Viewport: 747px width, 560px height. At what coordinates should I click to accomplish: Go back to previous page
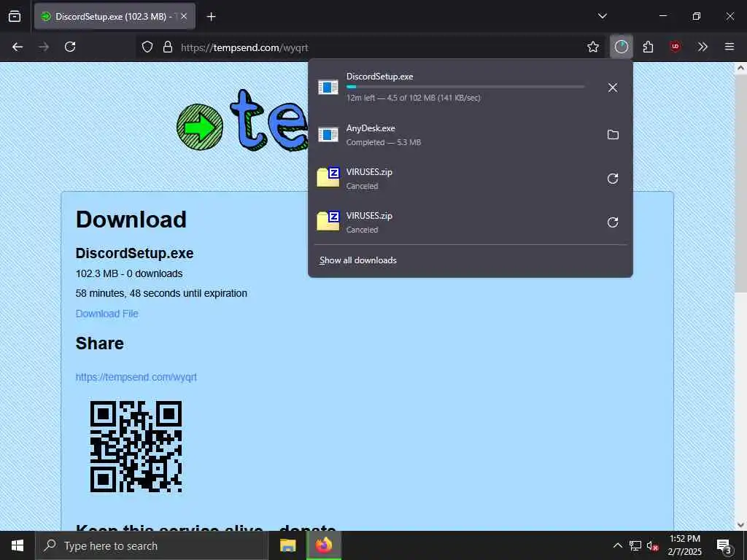click(x=18, y=47)
